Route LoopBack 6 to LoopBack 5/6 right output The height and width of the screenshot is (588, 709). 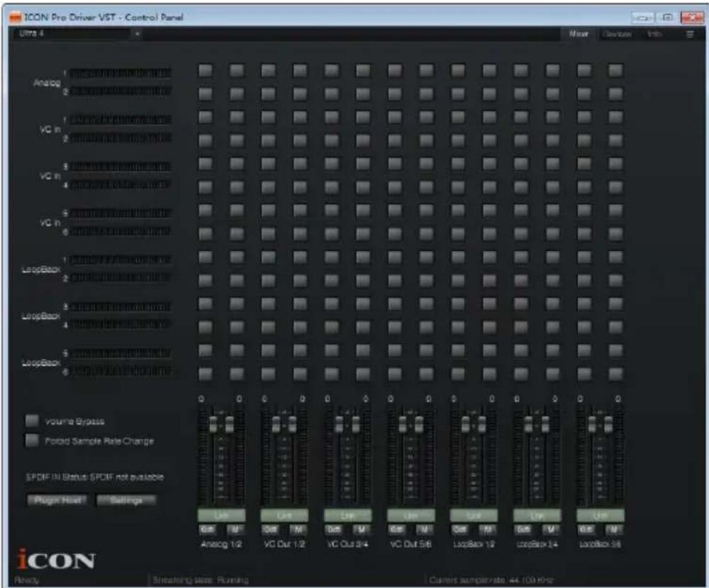tap(615, 374)
